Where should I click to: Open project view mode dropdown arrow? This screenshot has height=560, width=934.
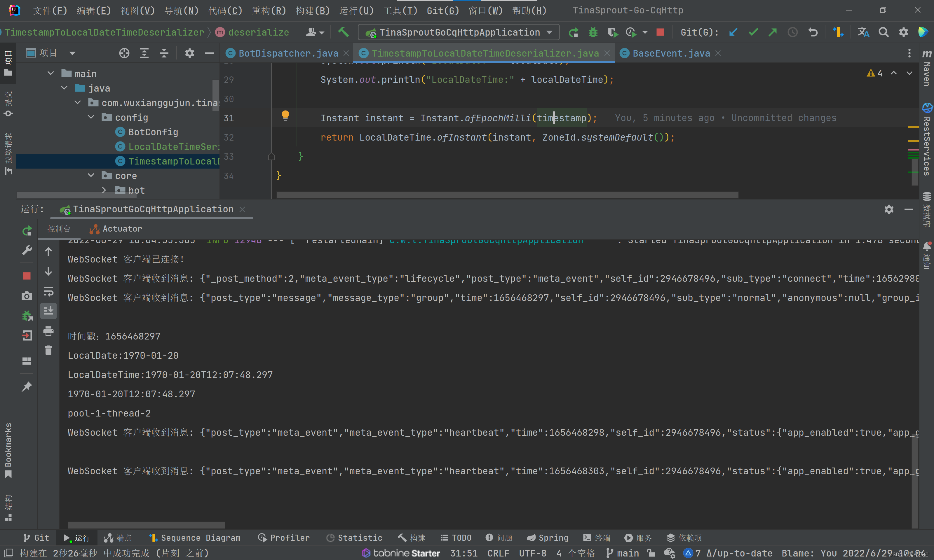pyautogui.click(x=72, y=53)
